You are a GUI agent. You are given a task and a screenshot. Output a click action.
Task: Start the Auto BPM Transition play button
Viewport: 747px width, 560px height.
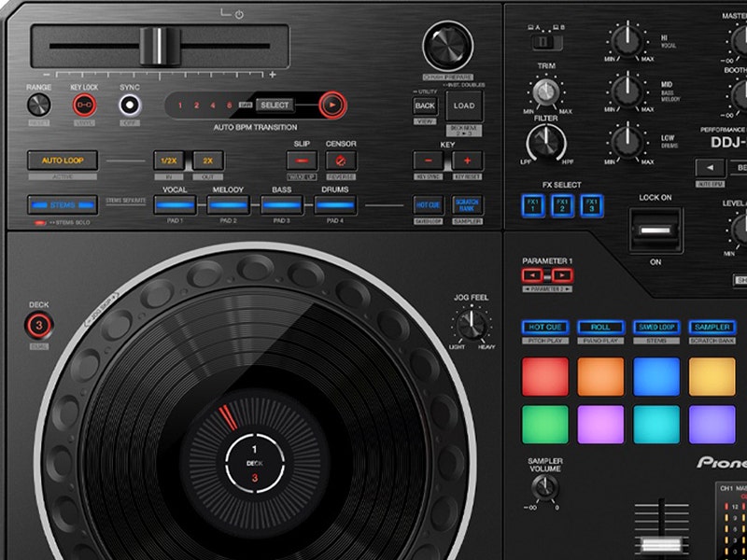click(332, 105)
